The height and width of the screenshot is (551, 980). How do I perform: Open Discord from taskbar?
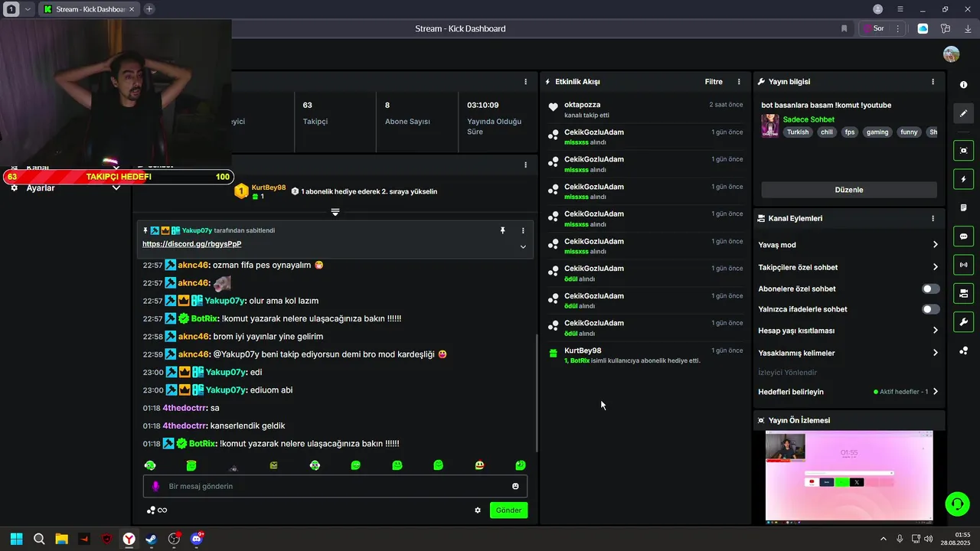tap(197, 539)
